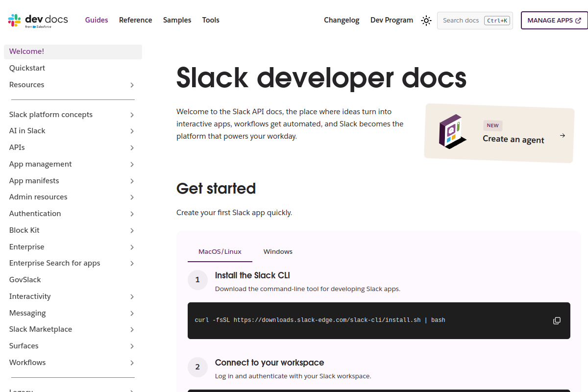588x392 pixels.
Task: Expand the Surfaces chevron
Action: [x=132, y=346]
